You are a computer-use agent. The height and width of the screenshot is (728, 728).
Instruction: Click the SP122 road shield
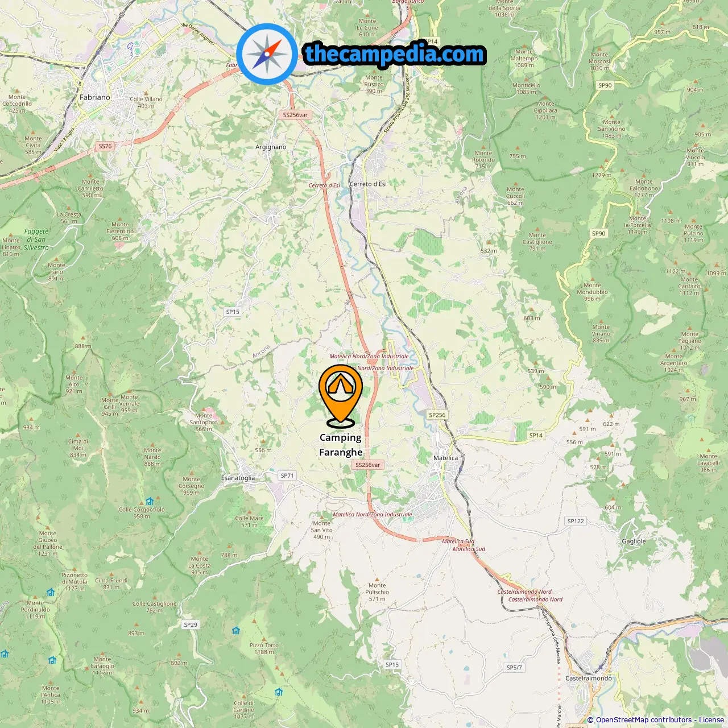point(576,521)
